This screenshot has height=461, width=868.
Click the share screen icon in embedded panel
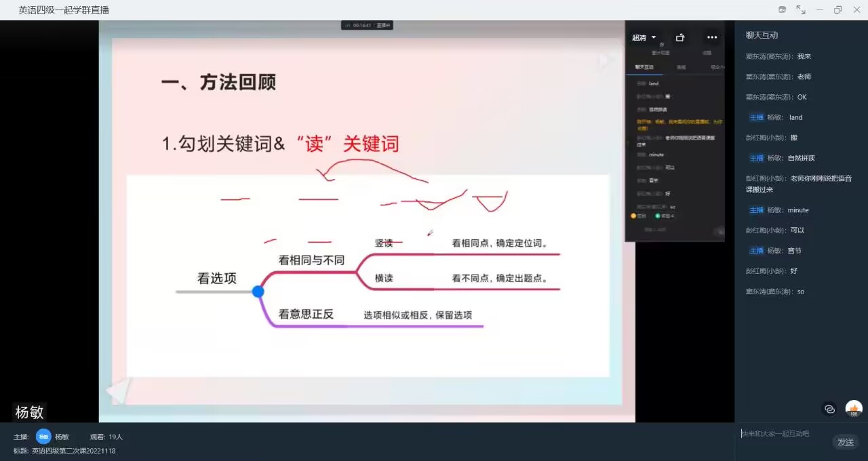coord(680,37)
